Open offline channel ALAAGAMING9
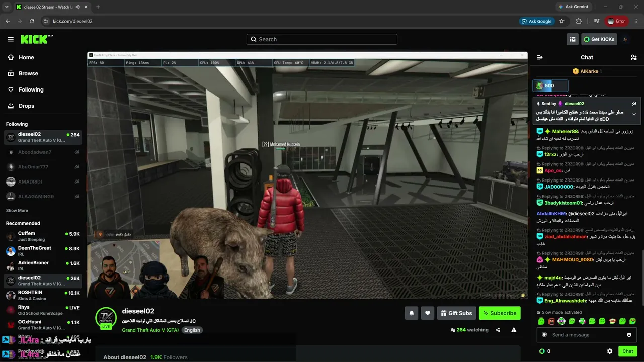The height and width of the screenshot is (362, 644). pos(43,196)
